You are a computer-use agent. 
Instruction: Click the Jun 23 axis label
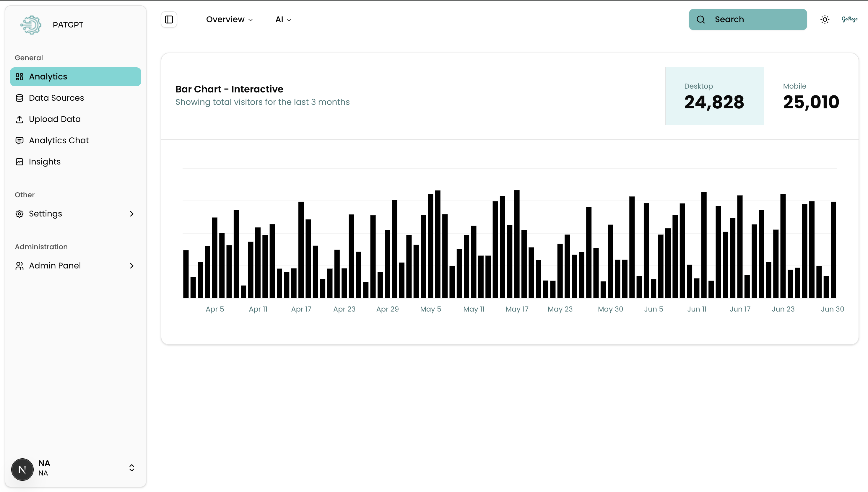[x=783, y=309]
